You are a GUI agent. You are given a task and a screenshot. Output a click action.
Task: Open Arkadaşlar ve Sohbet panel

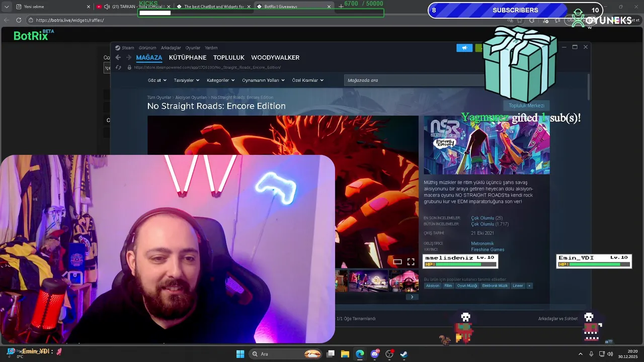[558, 318]
